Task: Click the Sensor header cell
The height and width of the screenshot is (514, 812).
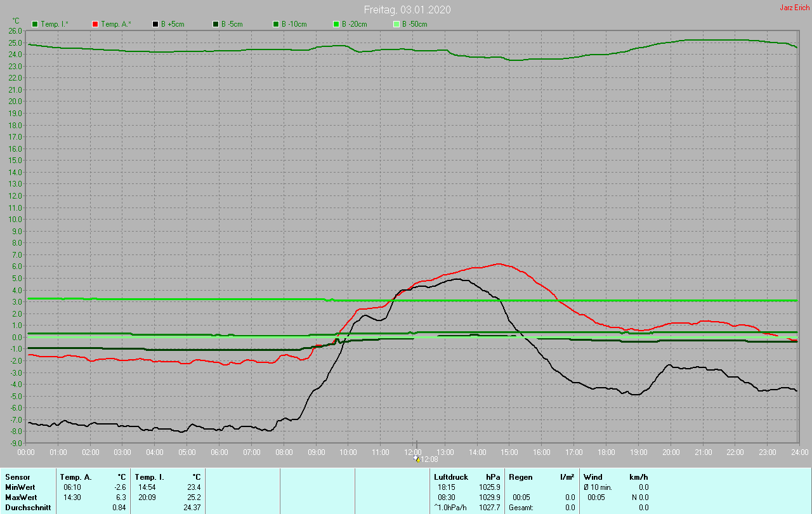Action: 17,477
